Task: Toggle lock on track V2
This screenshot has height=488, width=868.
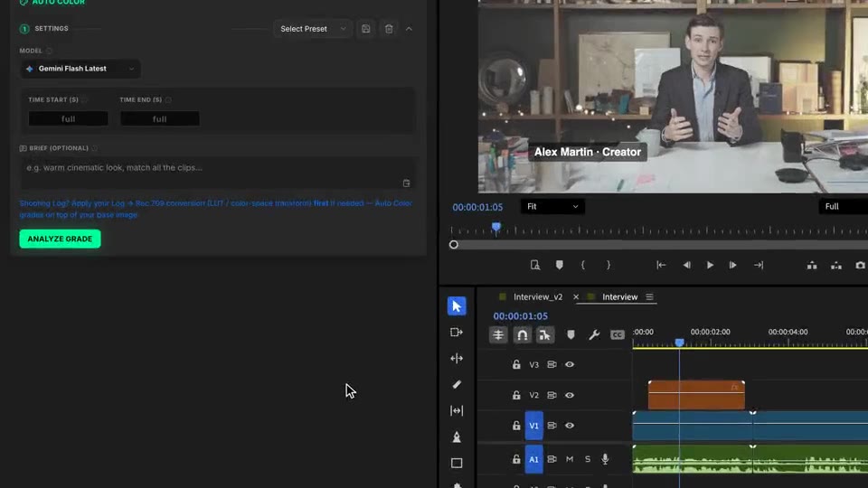Action: pos(516,395)
